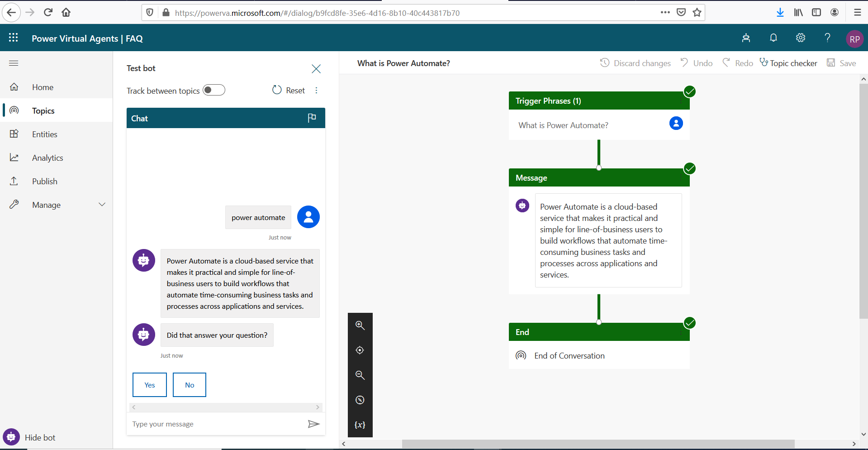The width and height of the screenshot is (868, 450).
Task: Open the help question mark icon
Action: tap(827, 38)
